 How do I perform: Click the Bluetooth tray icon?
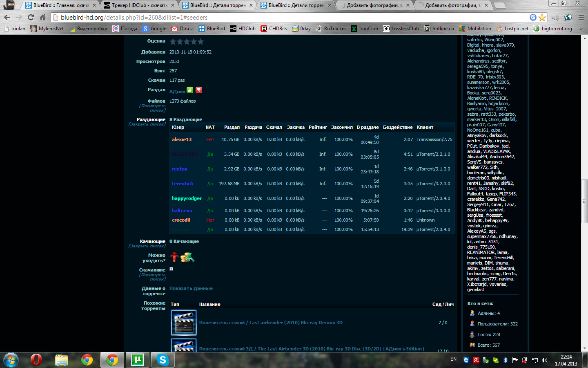click(x=505, y=360)
